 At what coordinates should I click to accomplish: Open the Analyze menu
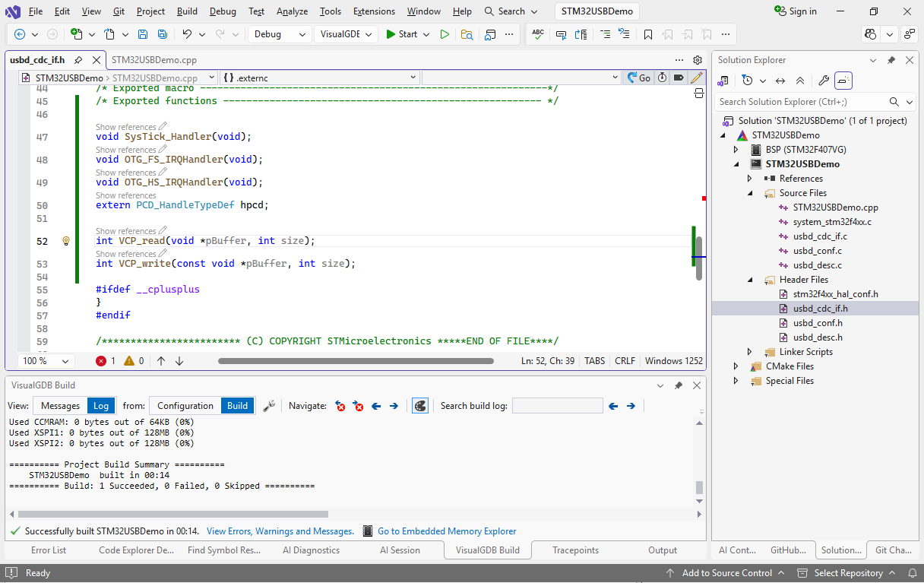pos(292,11)
